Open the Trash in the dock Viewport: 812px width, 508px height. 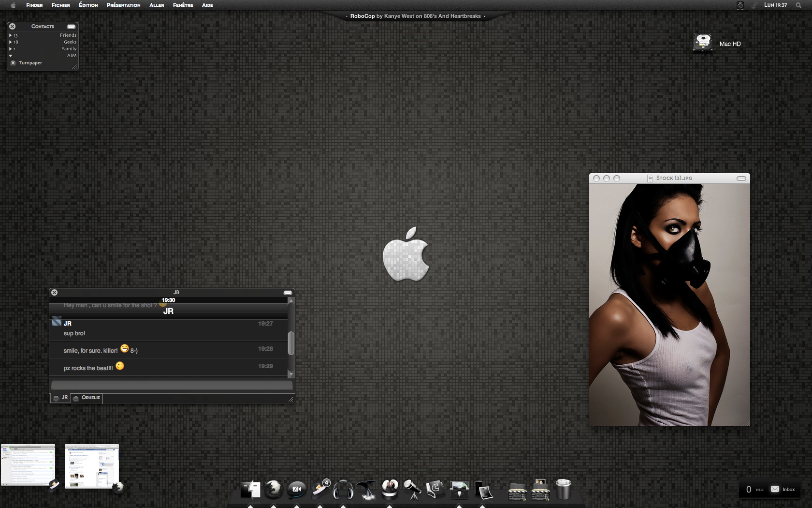(563, 489)
